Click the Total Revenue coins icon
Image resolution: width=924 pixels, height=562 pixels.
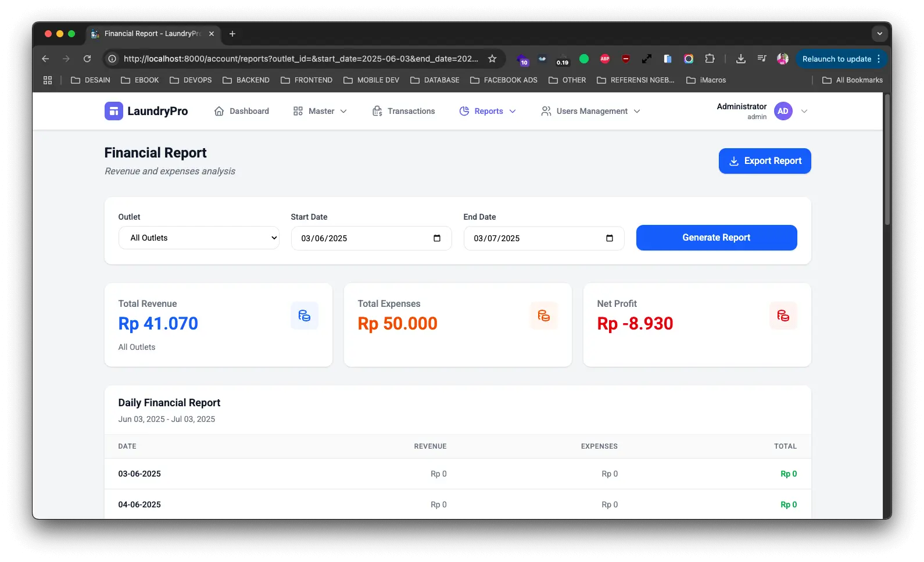coord(304,316)
